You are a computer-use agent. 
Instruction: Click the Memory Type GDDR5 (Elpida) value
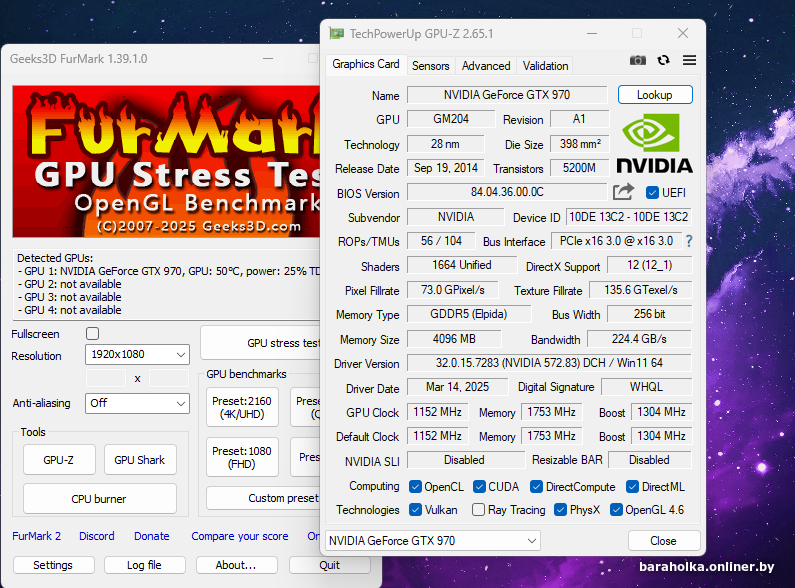pyautogui.click(x=469, y=314)
